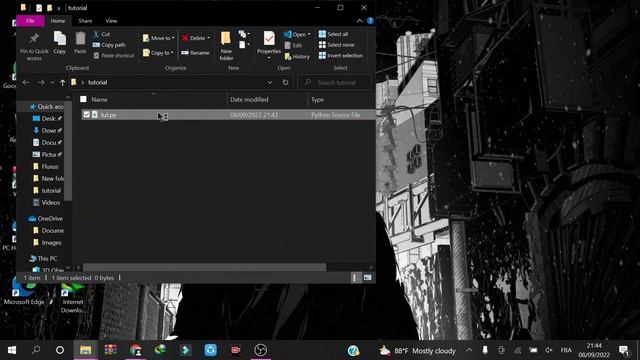This screenshot has height=360, width=640.
Task: Expand the Open dropdown arrow
Action: coord(309,34)
